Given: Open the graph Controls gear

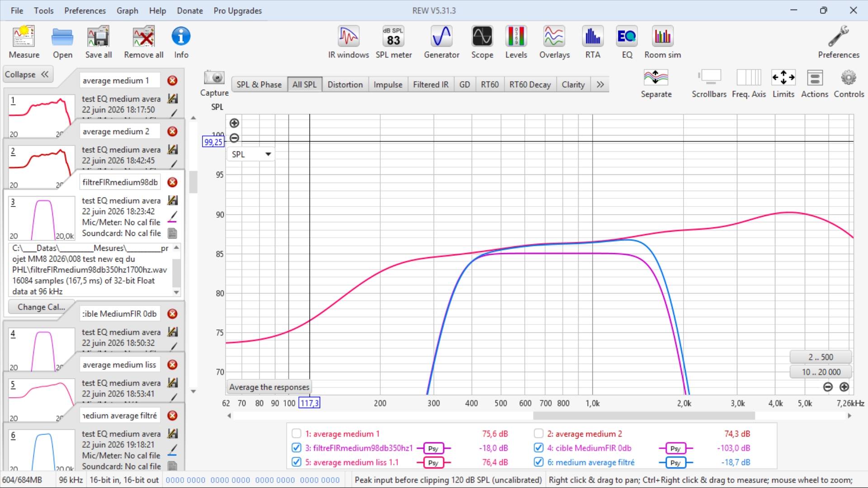Looking at the screenshot, I should click(x=849, y=84).
